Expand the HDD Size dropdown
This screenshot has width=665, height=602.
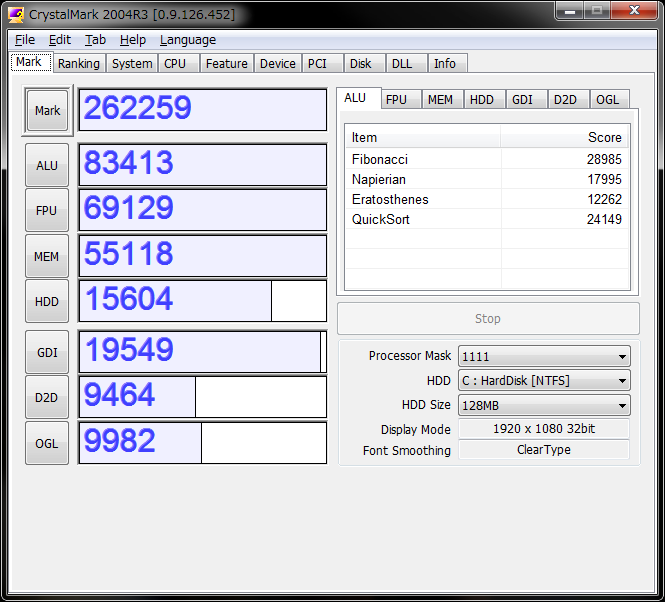pos(544,405)
